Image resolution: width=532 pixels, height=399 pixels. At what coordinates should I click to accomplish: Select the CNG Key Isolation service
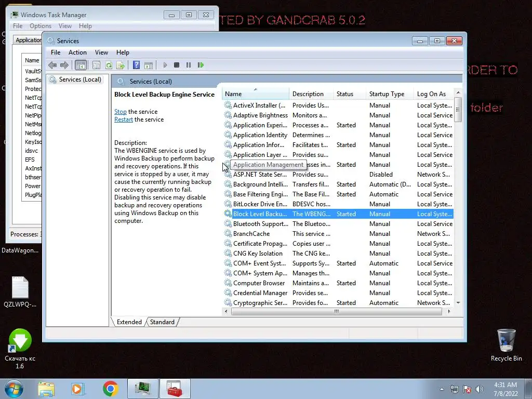[x=338, y=254]
